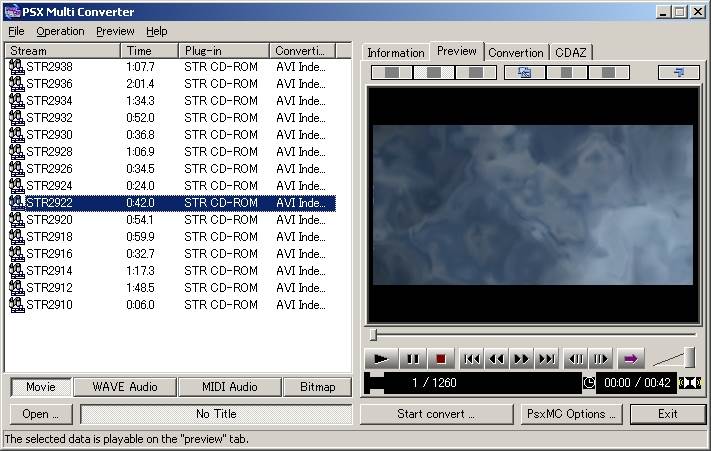Switch to the Convertion tab
Screen dimensions: 711x451
(516, 53)
